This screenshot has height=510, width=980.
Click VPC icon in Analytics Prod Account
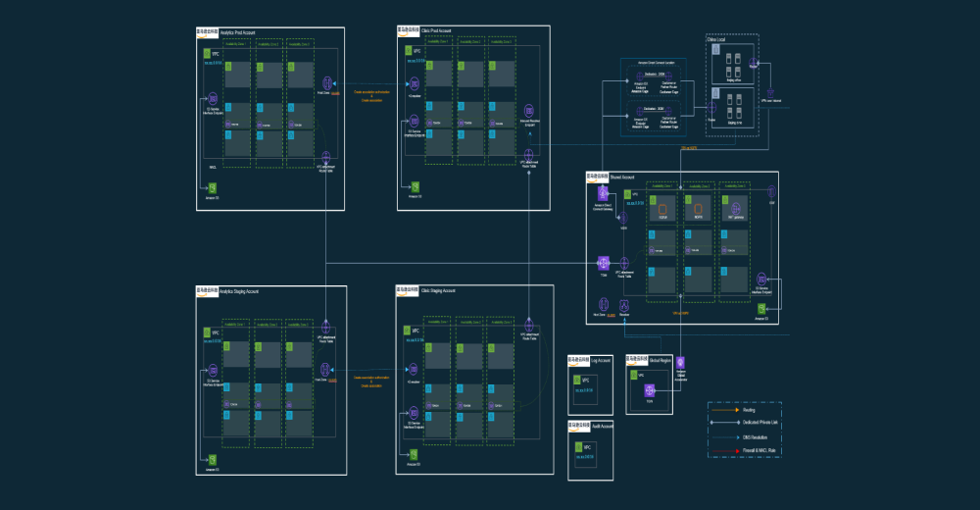pos(208,54)
